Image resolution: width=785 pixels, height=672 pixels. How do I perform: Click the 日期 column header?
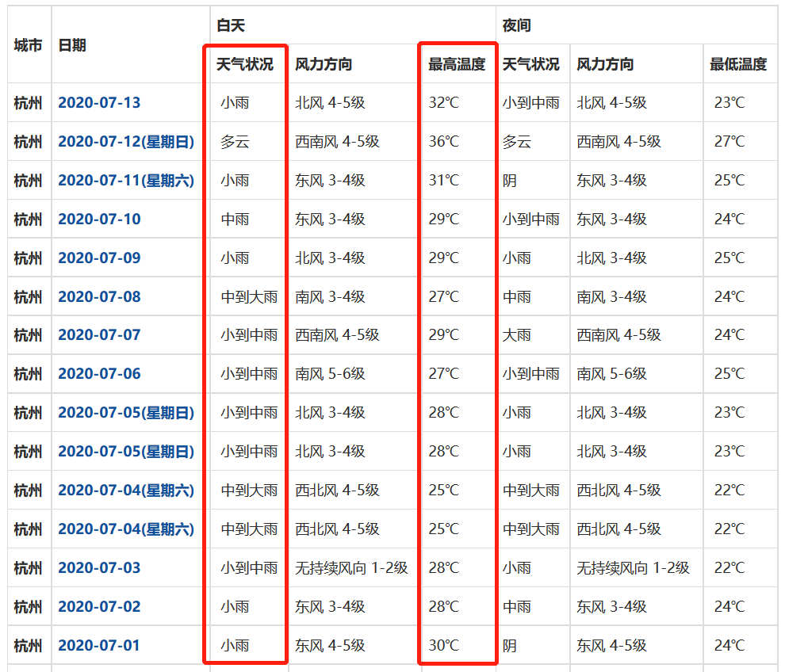[x=72, y=45]
